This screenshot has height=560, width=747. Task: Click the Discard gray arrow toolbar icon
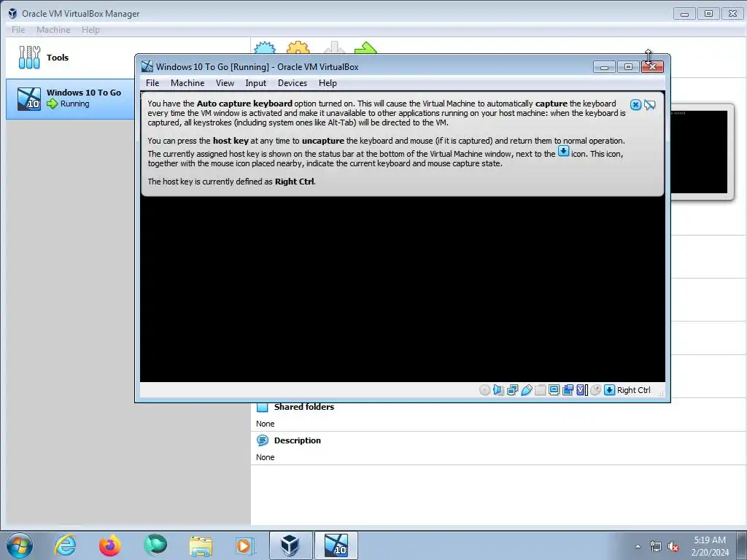[x=334, y=47]
